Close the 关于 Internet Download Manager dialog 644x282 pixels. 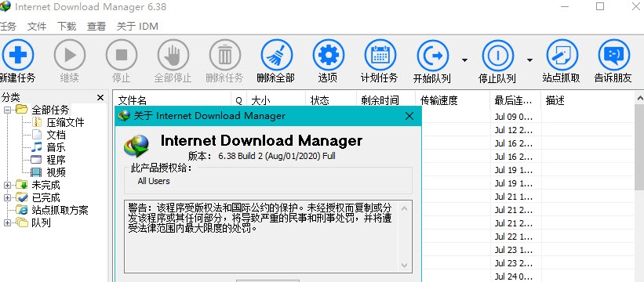[409, 116]
